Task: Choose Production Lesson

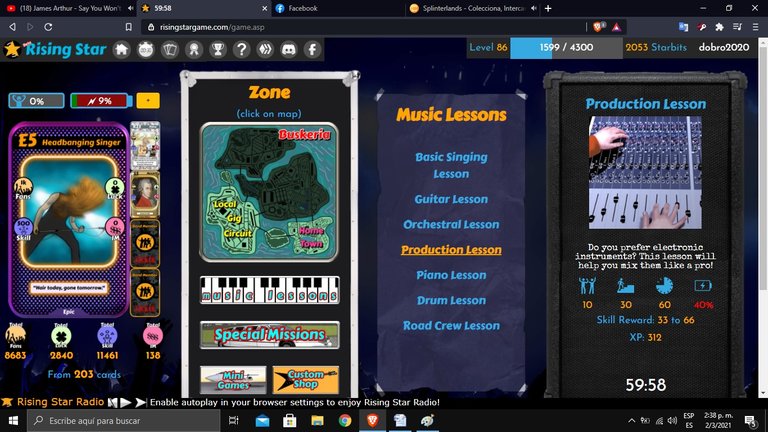Action: point(451,250)
